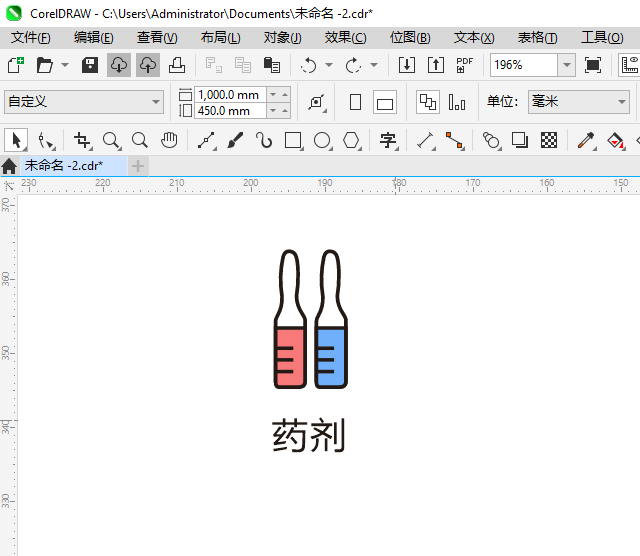This screenshot has height=556, width=640.
Task: Set portrait page orientation
Action: pos(356,102)
